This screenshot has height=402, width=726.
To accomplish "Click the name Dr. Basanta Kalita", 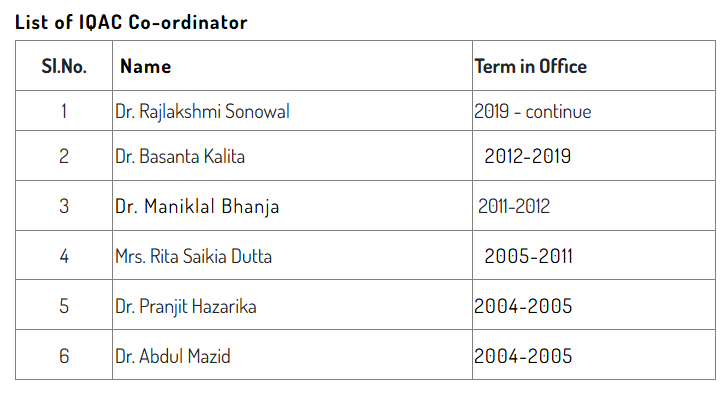I will click(180, 156).
